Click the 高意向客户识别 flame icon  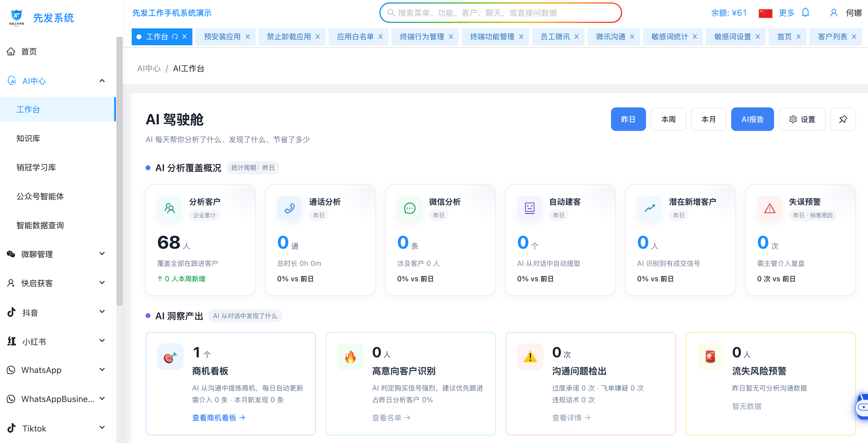tap(350, 356)
